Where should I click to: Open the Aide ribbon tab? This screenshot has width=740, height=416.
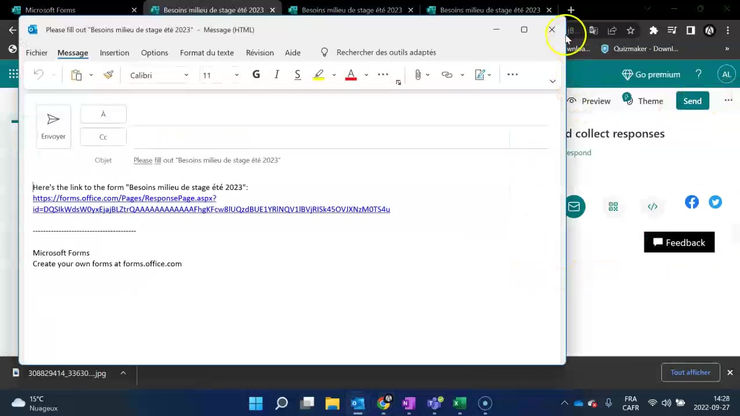click(x=293, y=52)
